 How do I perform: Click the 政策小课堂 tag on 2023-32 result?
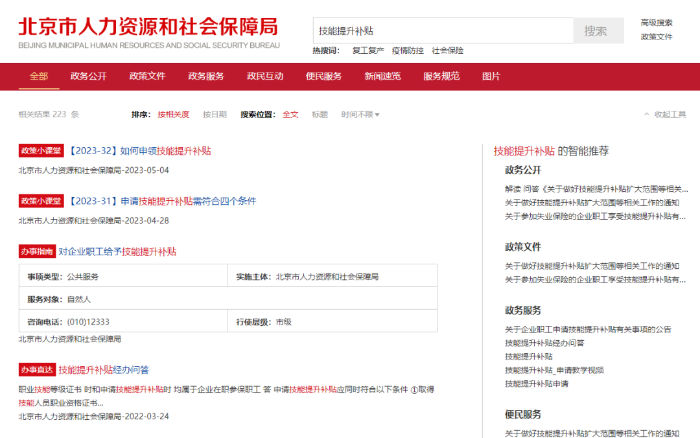point(40,151)
